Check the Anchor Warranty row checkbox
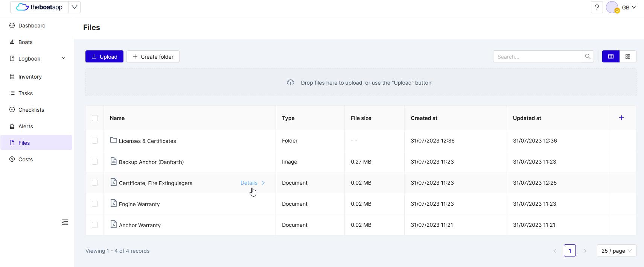The height and width of the screenshot is (267, 644). point(95,225)
